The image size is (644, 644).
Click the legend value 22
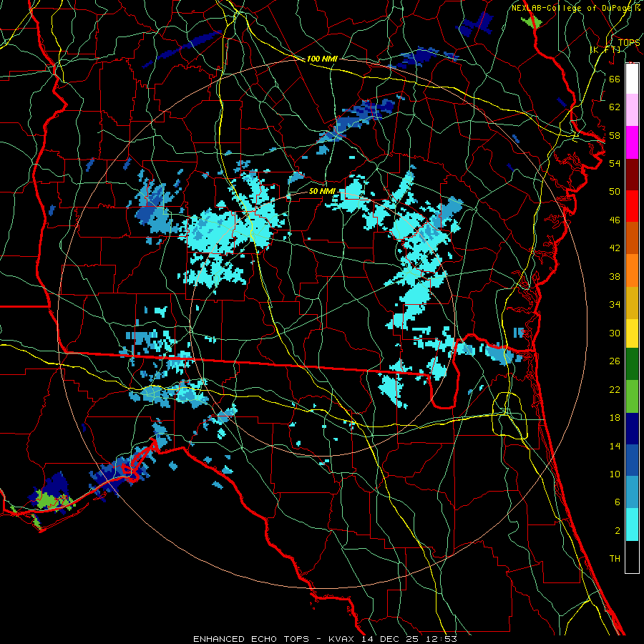pos(615,389)
